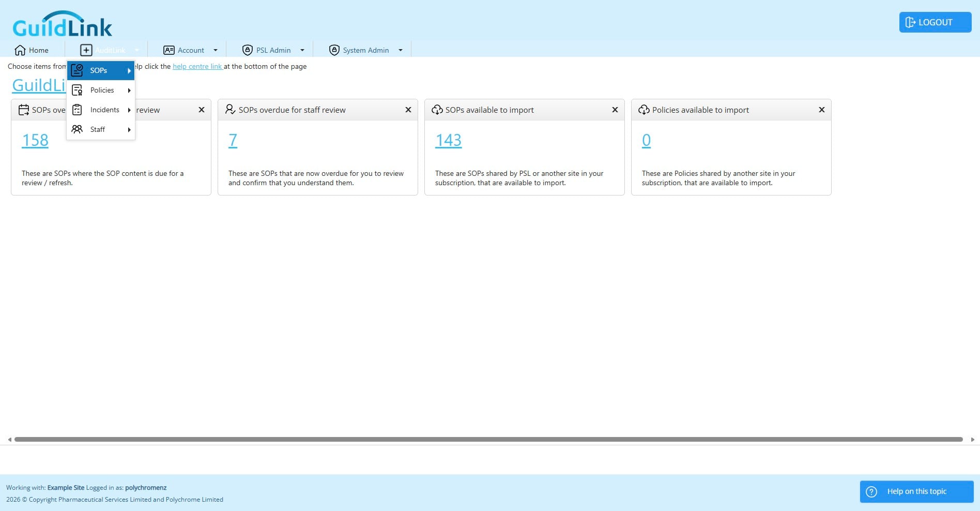This screenshot has height=511, width=980.
Task: Expand the Policies submenu arrow
Action: 129,91
